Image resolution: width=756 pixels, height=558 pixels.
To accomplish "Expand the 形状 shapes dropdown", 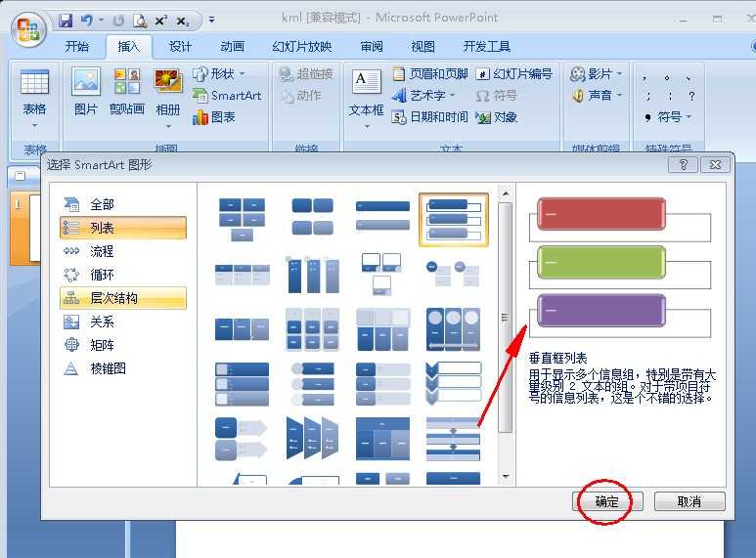I will [242, 73].
